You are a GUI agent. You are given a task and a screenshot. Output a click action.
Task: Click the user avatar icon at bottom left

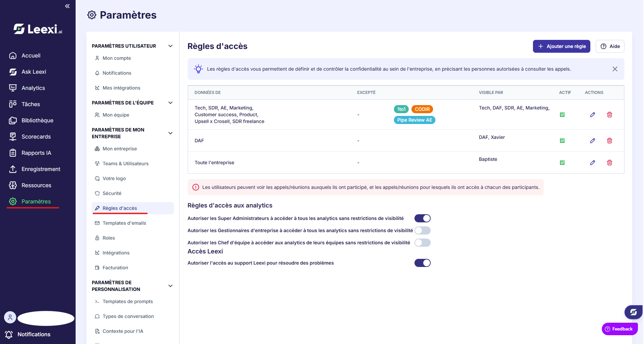pos(10,317)
